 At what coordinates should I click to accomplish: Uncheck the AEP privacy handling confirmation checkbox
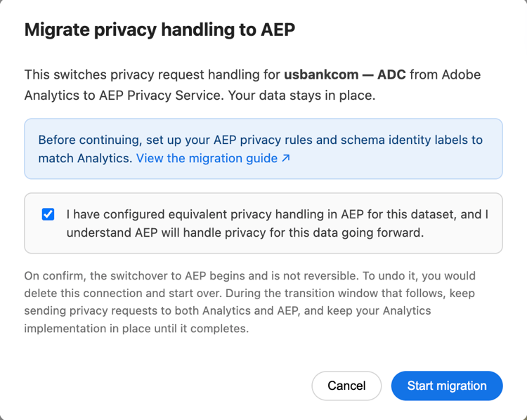tap(48, 214)
